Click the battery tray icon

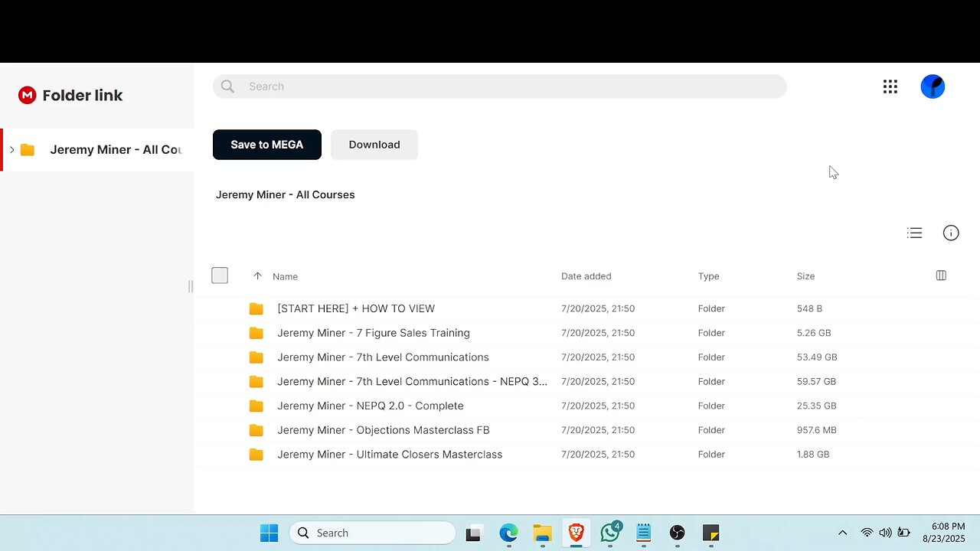tap(903, 533)
